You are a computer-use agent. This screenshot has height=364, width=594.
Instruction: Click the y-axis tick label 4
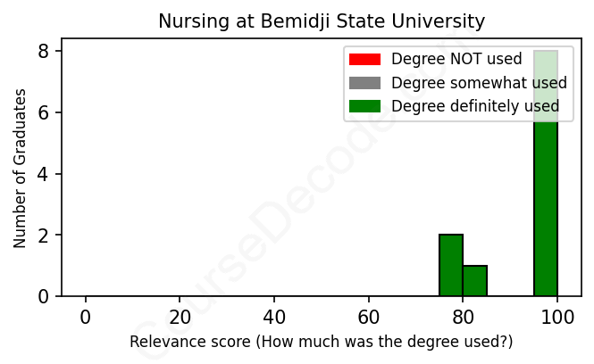tap(44, 174)
